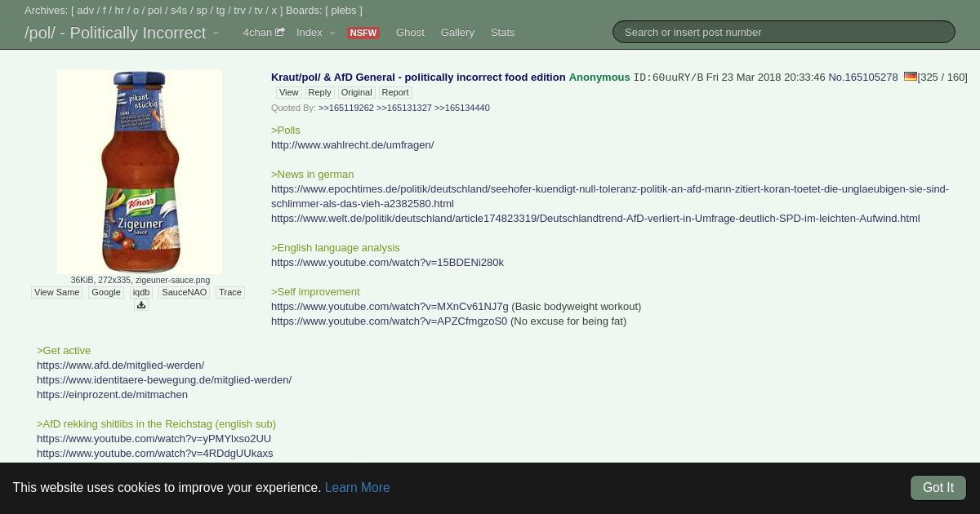Click the Anonymous poster name

[599, 77]
